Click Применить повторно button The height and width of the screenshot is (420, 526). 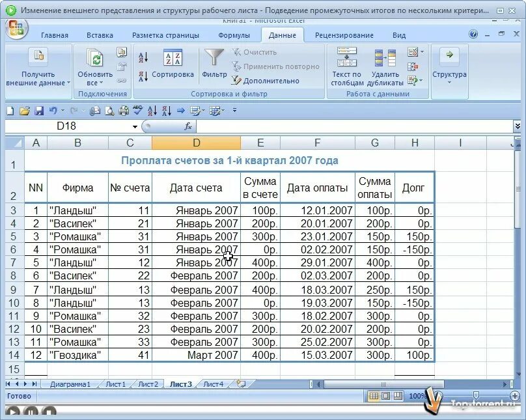tap(276, 66)
